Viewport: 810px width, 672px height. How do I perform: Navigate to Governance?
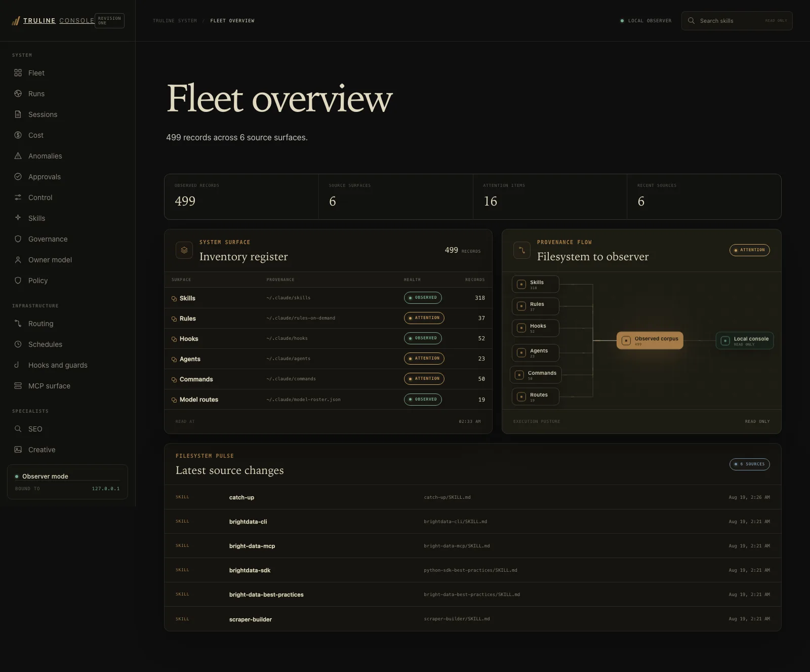point(68,239)
